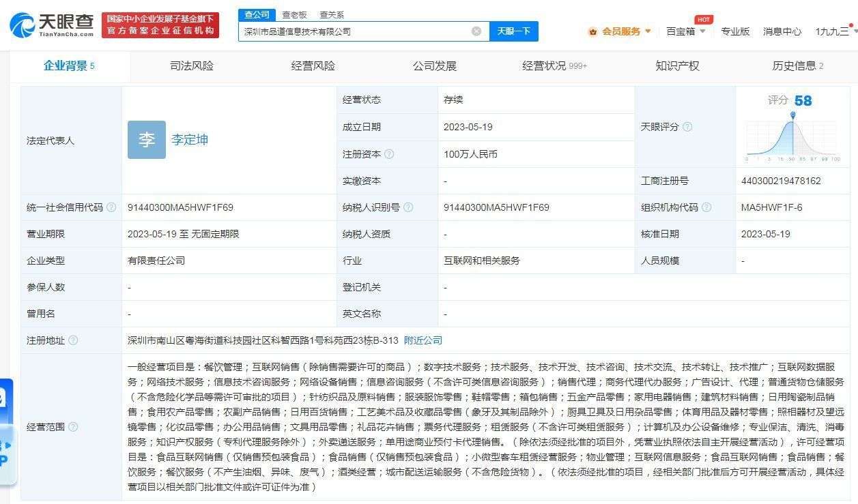This screenshot has width=858, height=504.
Task: Click the TianYanCha logo
Action: [52, 25]
